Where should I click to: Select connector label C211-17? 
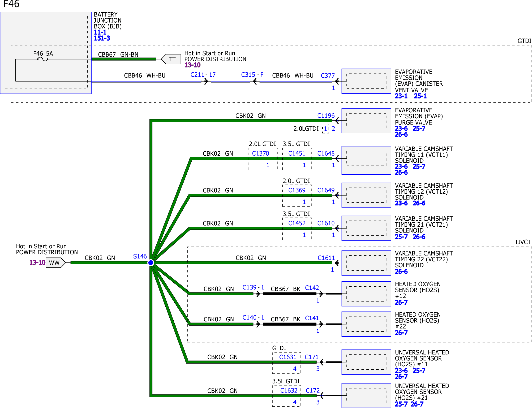pos(203,75)
